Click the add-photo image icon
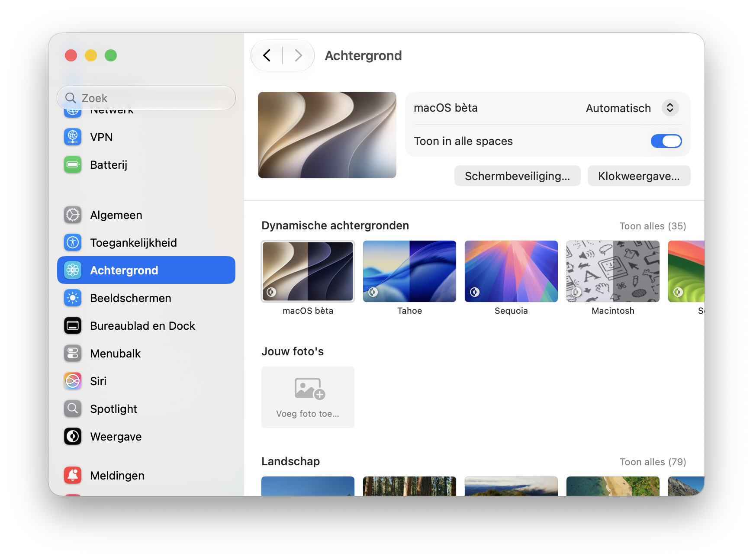The width and height of the screenshot is (753, 560). click(309, 389)
